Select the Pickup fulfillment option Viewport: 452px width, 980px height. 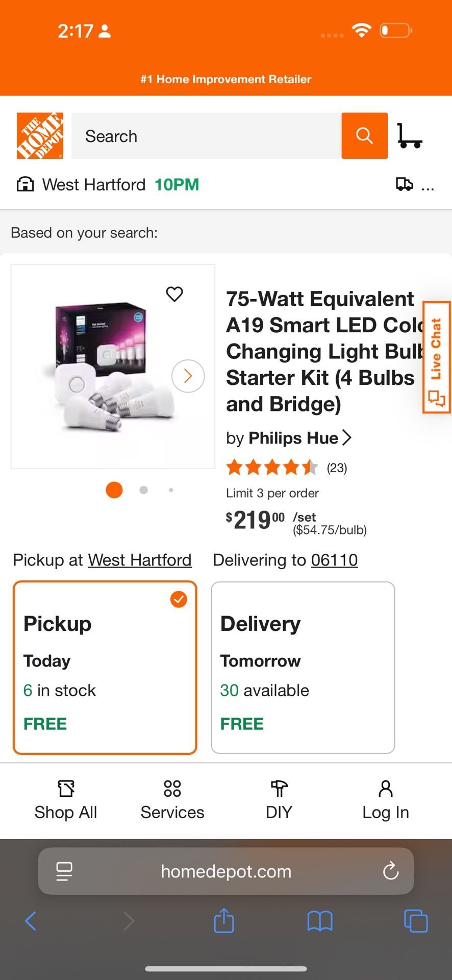tap(105, 667)
